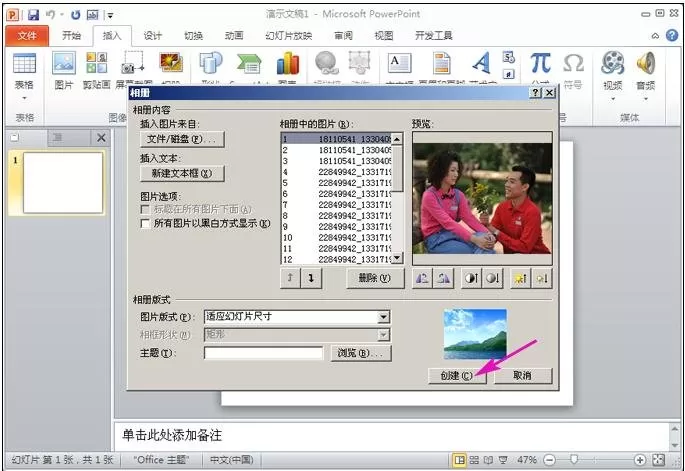Expand the 视频 dropdown arrow
This screenshot has width=685, height=471.
click(x=612, y=99)
